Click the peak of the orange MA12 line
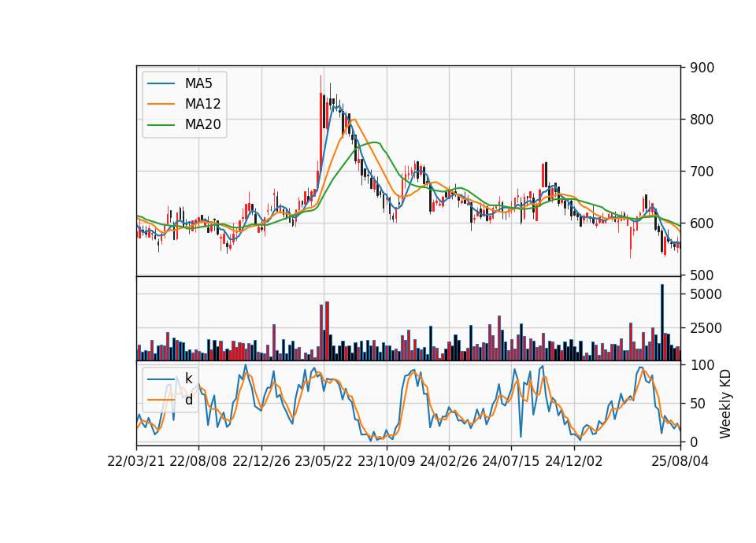The image size is (756, 543). click(x=354, y=120)
